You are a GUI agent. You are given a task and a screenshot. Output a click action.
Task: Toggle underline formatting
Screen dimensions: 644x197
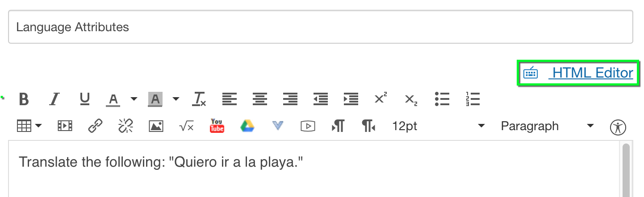tap(85, 99)
